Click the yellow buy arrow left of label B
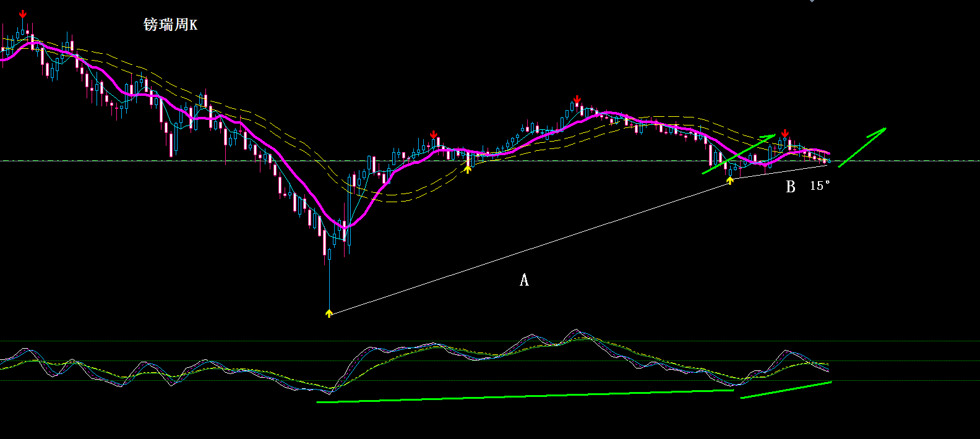This screenshot has height=439, width=980. 730,181
